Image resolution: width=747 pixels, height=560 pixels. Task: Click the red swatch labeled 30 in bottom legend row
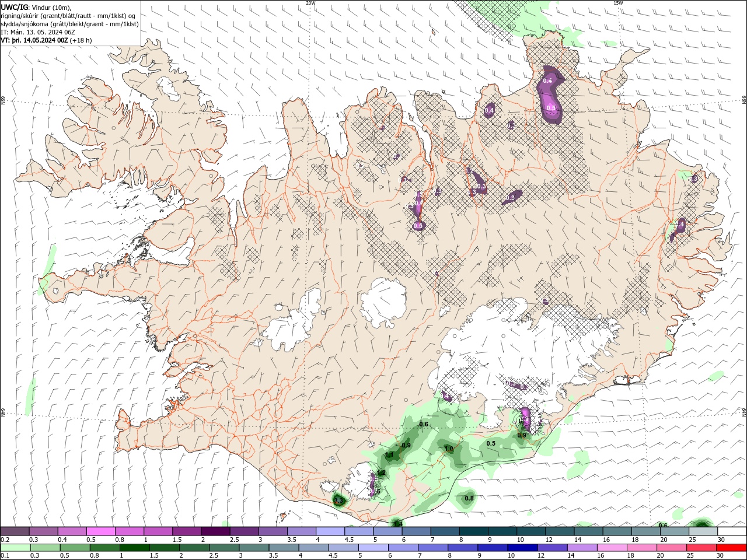tap(732, 548)
